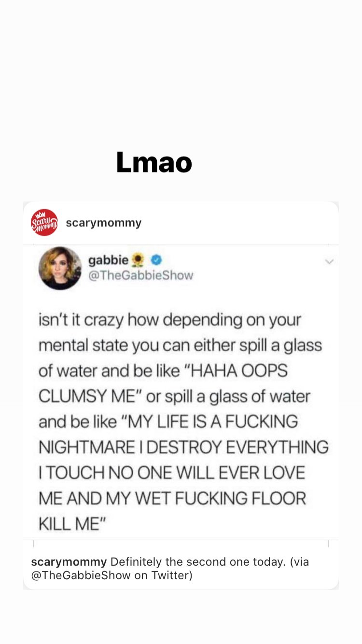Screen dimensions: 362x644
Task: Open the @TheGabbieShow handle under gabbie's name
Action: pos(140,275)
